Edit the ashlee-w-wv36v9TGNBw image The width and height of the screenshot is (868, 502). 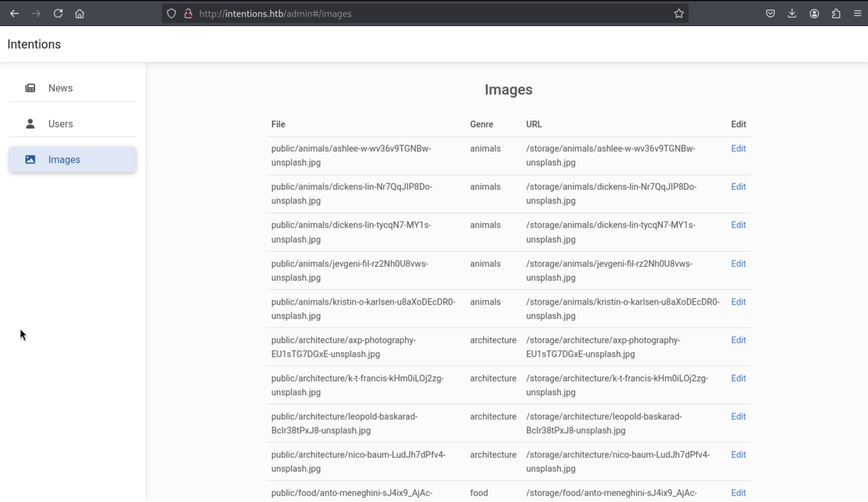click(738, 149)
